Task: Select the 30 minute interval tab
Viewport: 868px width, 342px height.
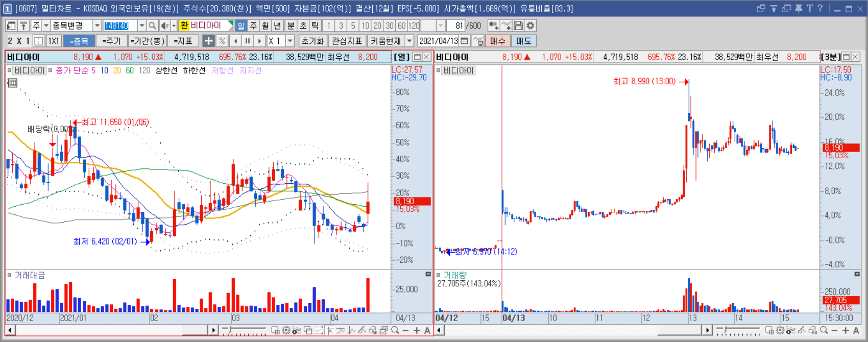Action: click(x=390, y=26)
